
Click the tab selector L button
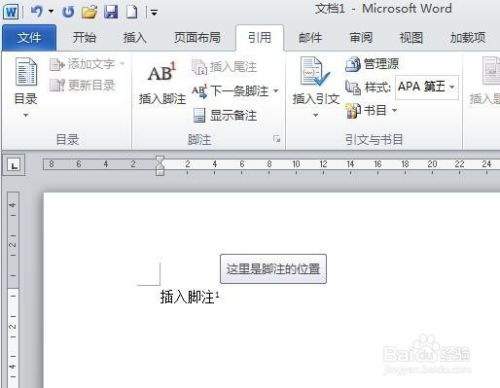click(14, 165)
